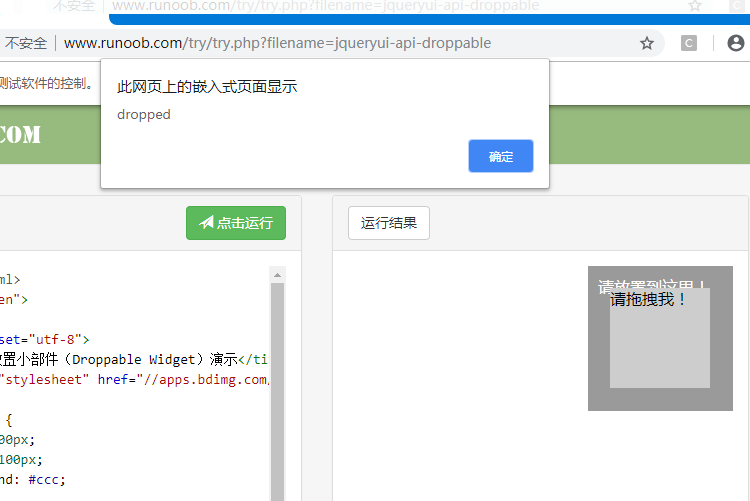
Task: Click the dialog title 此网页上的嵌入式页面显示
Action: (x=207, y=87)
